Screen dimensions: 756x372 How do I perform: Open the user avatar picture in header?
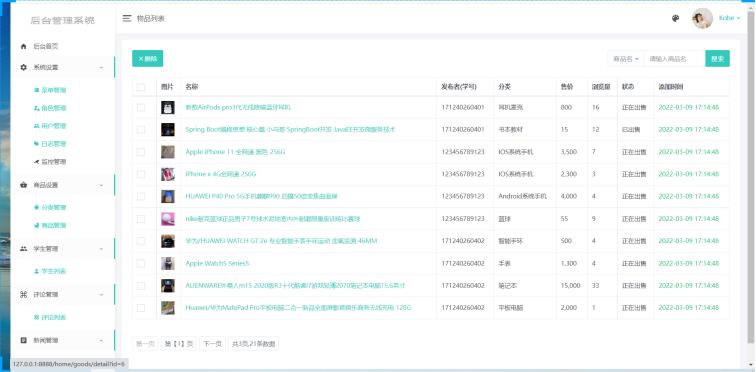702,18
